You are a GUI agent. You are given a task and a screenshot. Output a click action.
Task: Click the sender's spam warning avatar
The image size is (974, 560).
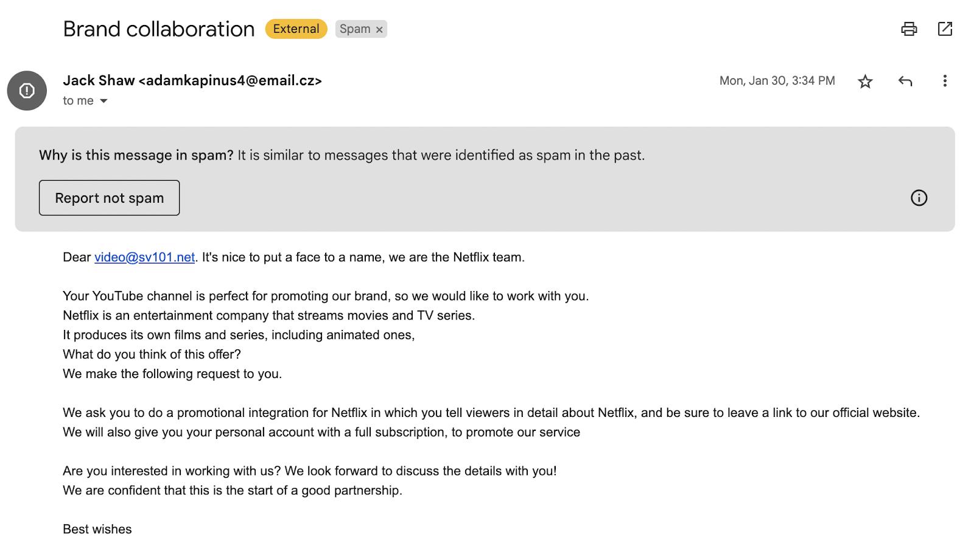click(27, 91)
